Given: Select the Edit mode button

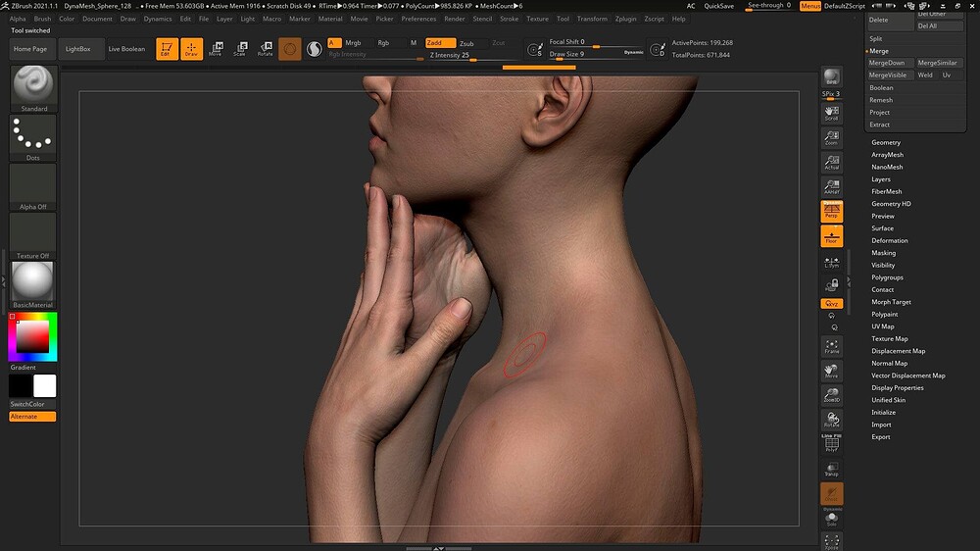Looking at the screenshot, I should point(167,49).
